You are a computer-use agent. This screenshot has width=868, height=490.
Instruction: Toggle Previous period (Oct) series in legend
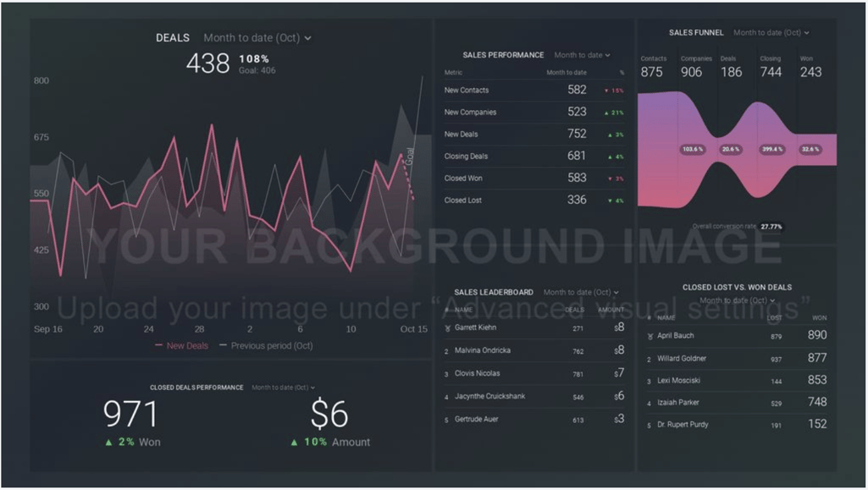[266, 345]
